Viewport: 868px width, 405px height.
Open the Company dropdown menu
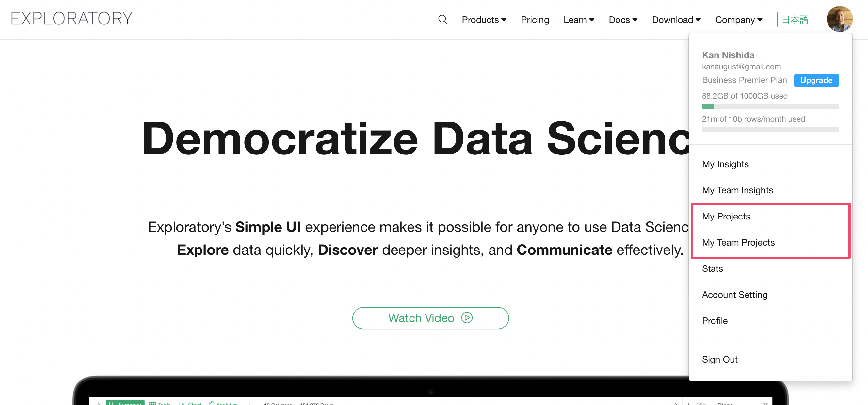coord(739,20)
